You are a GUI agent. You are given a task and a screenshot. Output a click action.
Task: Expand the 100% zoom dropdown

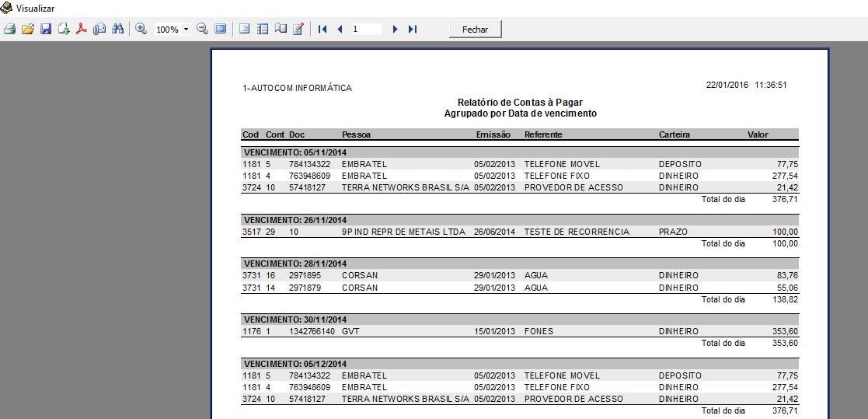pyautogui.click(x=186, y=30)
